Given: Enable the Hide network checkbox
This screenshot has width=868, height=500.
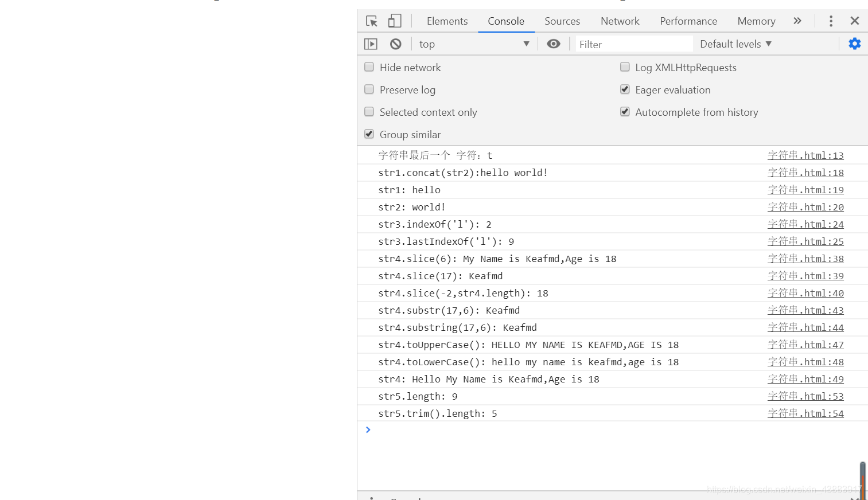Looking at the screenshot, I should (369, 67).
